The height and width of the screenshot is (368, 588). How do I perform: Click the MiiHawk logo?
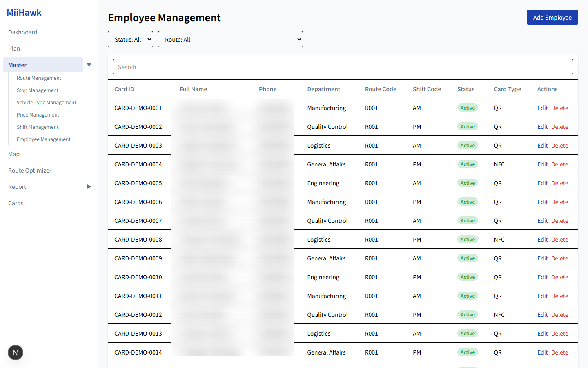pos(24,13)
